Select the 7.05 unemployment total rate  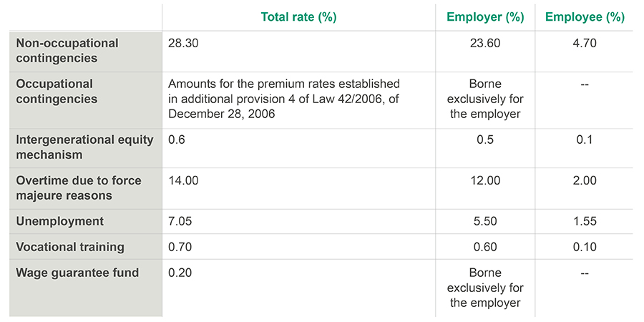click(180, 221)
